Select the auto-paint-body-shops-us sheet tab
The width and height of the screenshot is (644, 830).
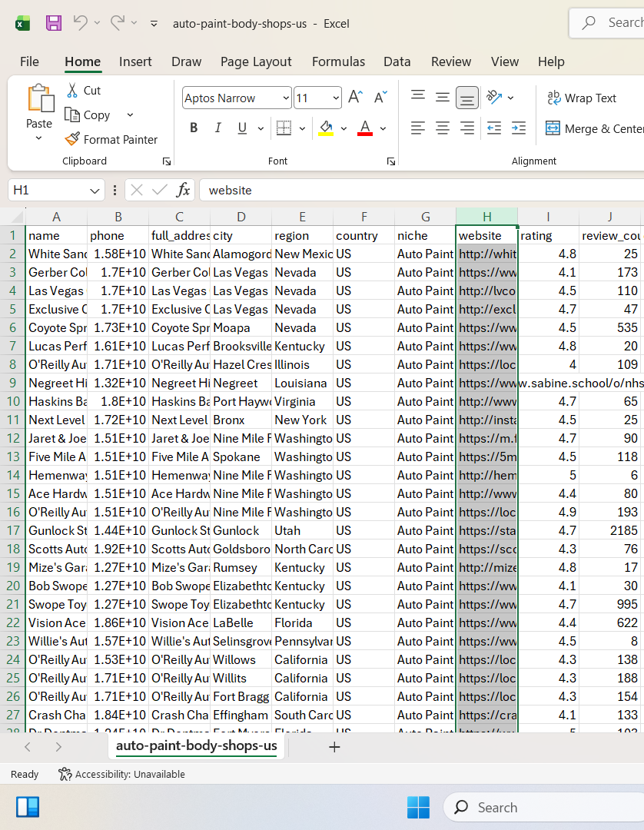[x=196, y=745]
